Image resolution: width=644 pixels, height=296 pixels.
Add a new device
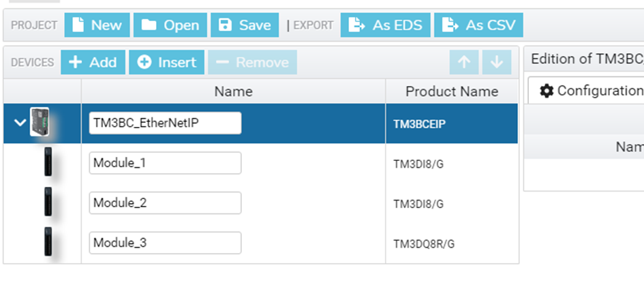tap(93, 62)
